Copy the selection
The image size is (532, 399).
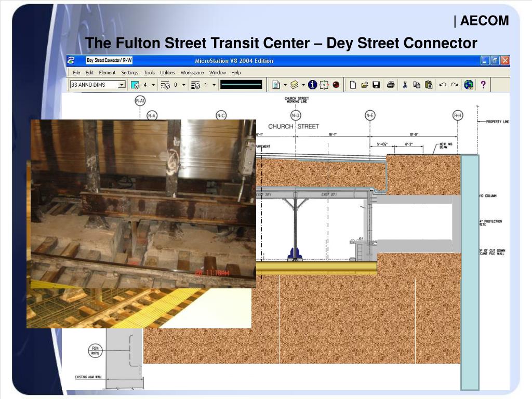coord(417,85)
